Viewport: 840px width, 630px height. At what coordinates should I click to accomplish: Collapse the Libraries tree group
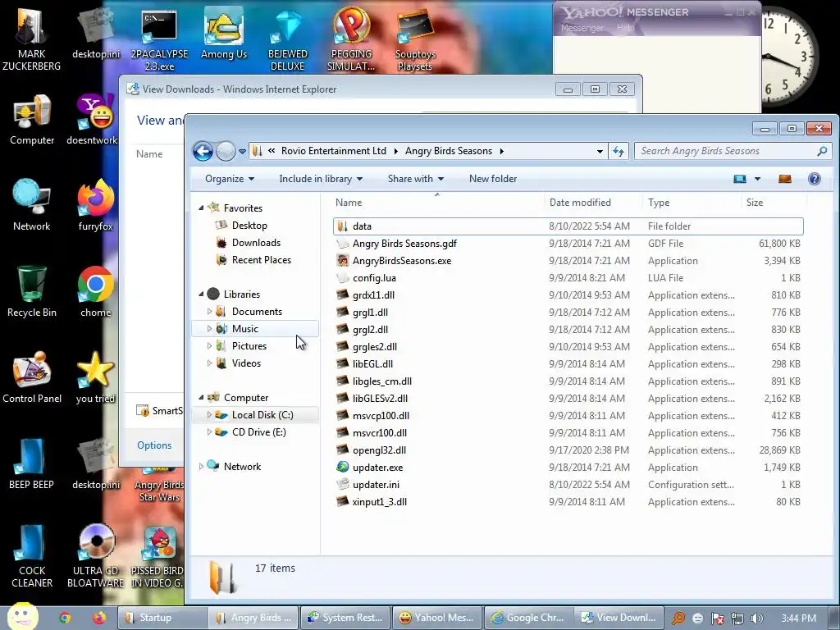(202, 294)
